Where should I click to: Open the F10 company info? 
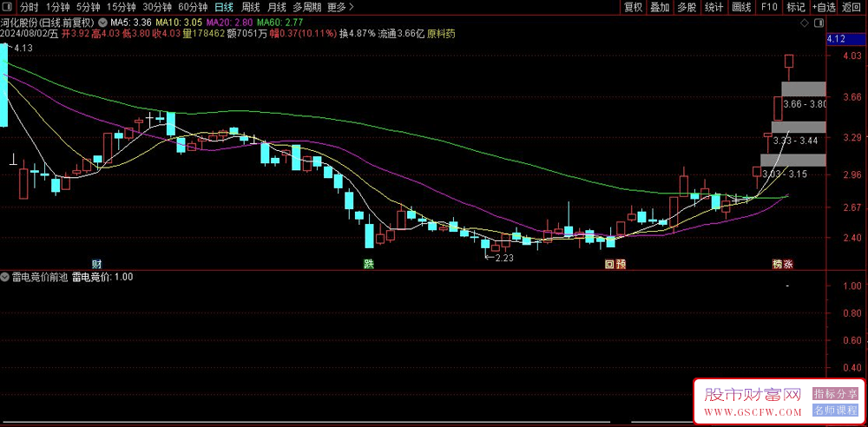pos(769,7)
